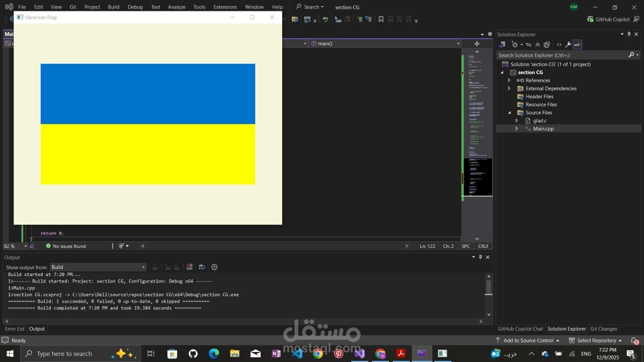Screen dimensions: 644x362
Task: Toggle word wrap in the Output panel
Action: click(202, 267)
